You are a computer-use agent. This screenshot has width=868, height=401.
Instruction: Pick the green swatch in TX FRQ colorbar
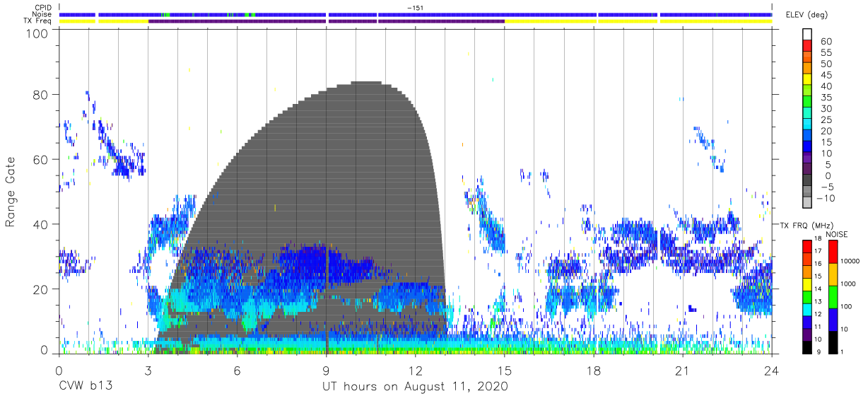[809, 296]
